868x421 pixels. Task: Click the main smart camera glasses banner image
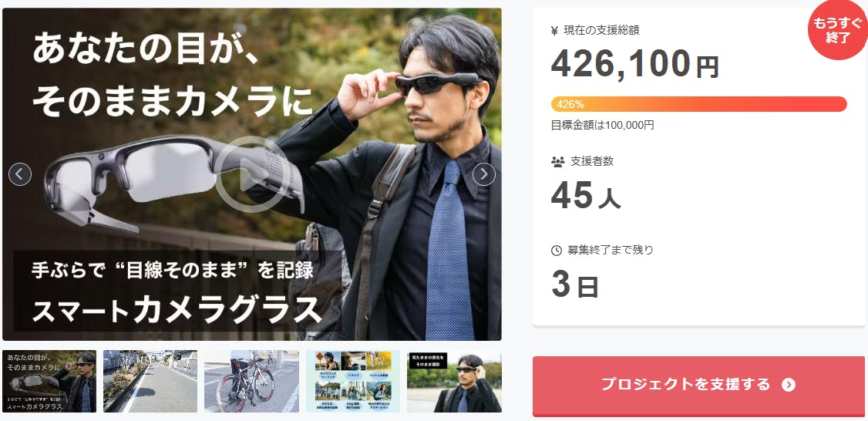(252, 174)
